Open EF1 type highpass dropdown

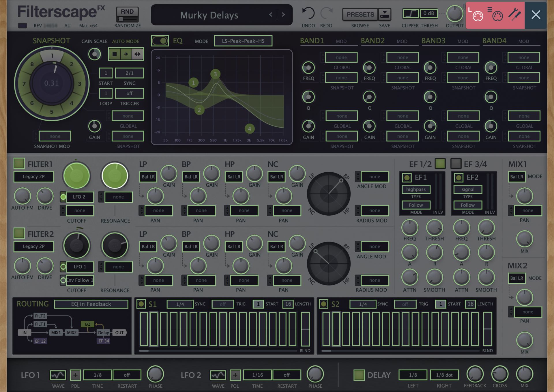click(416, 189)
